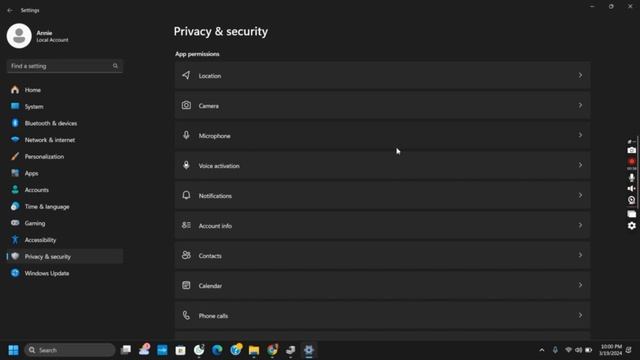Toggle the recorder's speaker audio icon
Screen dimensions: 640x360
pyautogui.click(x=631, y=189)
